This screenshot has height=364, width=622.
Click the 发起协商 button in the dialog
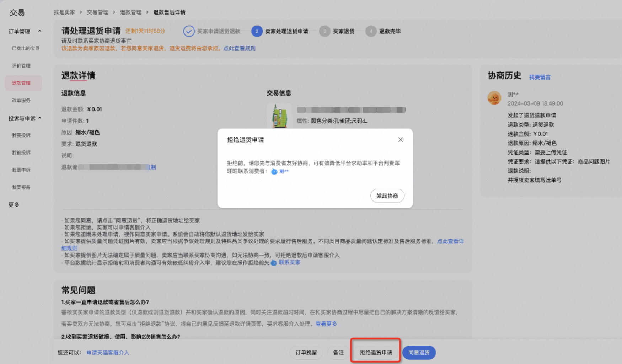tap(387, 196)
